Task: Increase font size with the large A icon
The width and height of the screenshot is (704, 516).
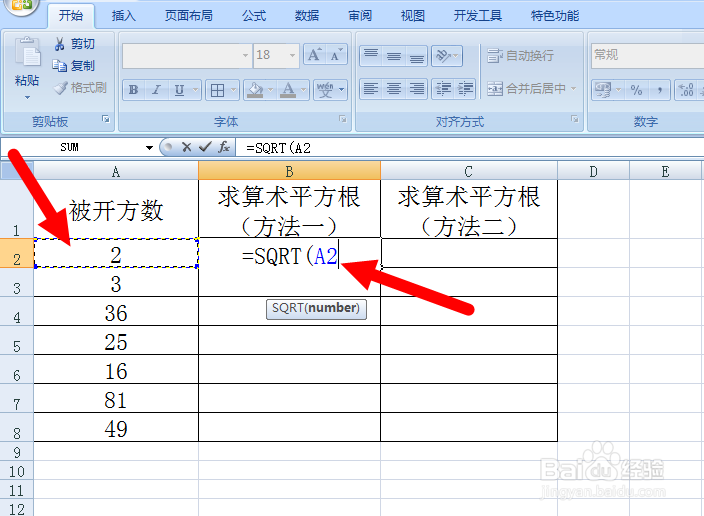Action: coord(314,55)
